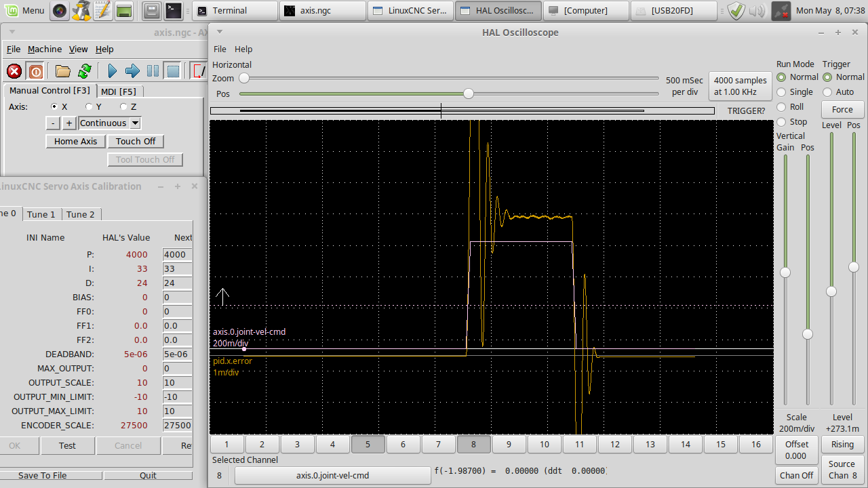
Task: Open the AXIS View menu
Action: tap(79, 49)
